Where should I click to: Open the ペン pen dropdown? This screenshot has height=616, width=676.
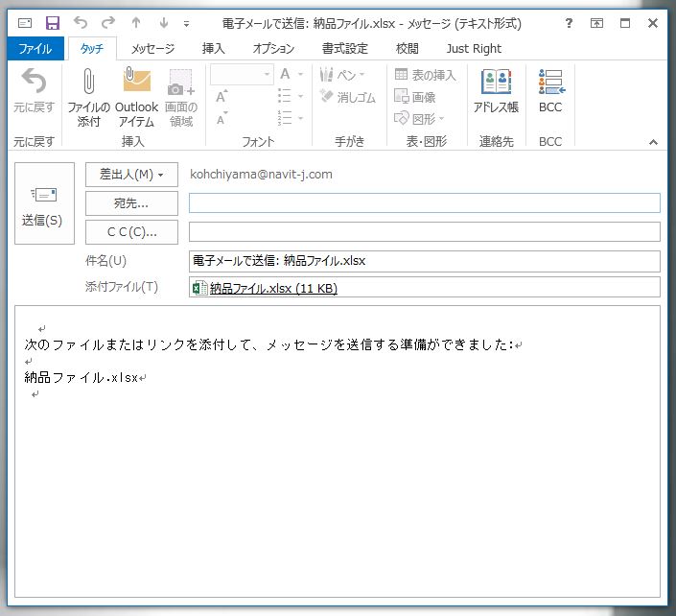click(x=342, y=75)
